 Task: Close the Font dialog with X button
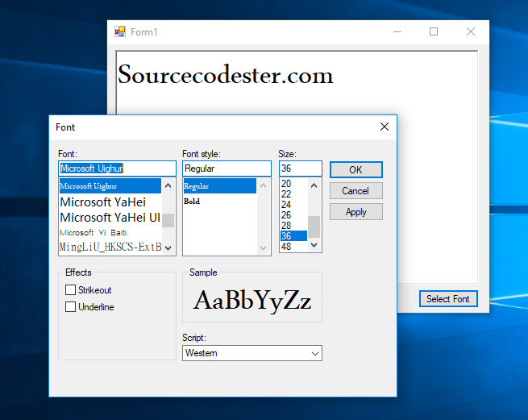click(385, 127)
